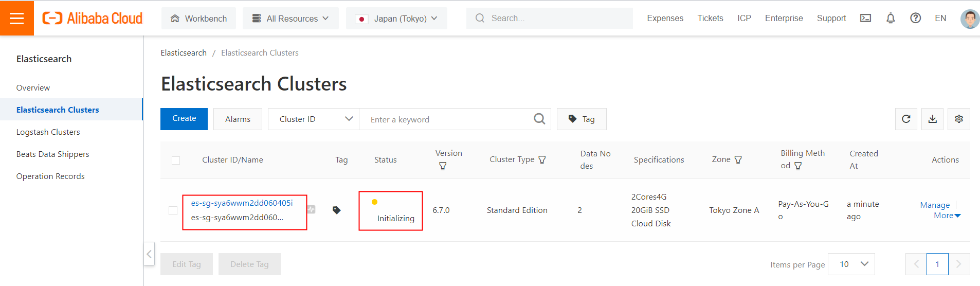
Task: Open notifications bell
Action: point(891,18)
